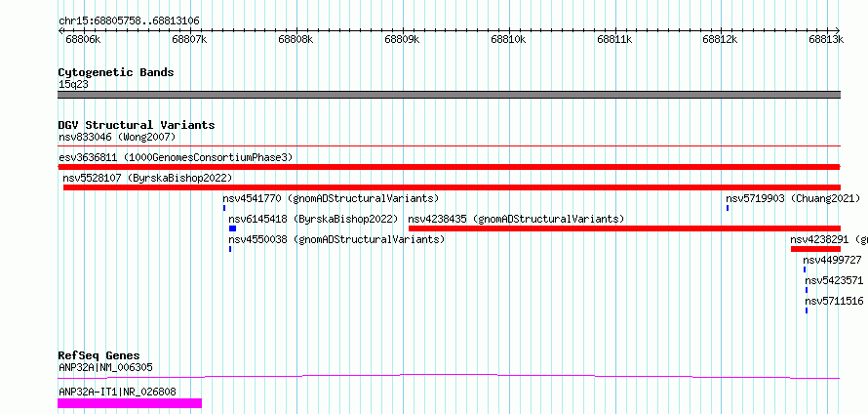Click the 68808k ruler tick label
This screenshot has width=868, height=414.
coord(296,39)
